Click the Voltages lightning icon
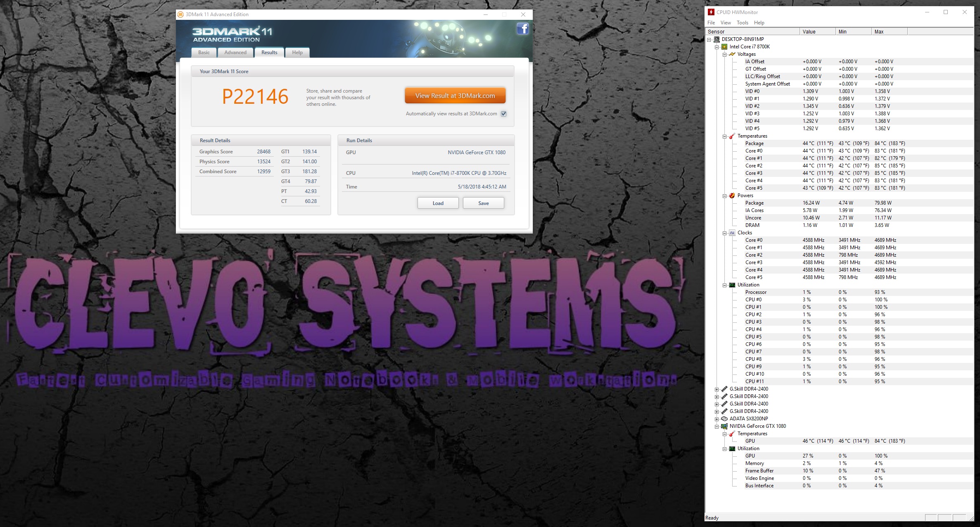 pos(732,54)
